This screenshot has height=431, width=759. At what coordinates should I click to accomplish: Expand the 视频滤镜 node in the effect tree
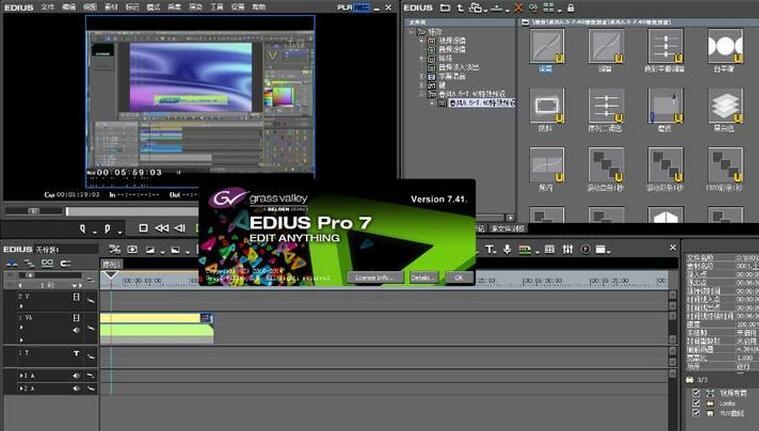[422, 41]
